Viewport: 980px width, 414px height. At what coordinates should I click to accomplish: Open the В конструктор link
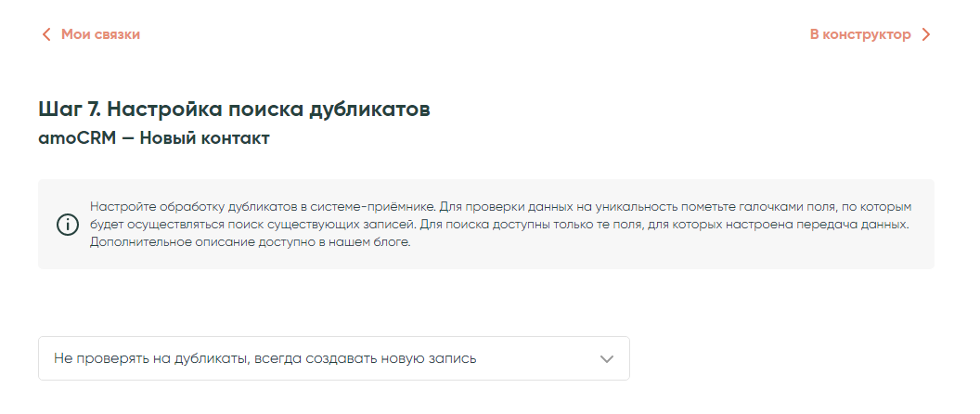pos(860,34)
